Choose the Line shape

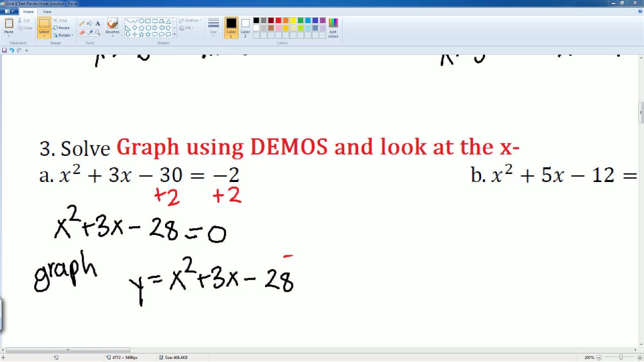coord(128,21)
